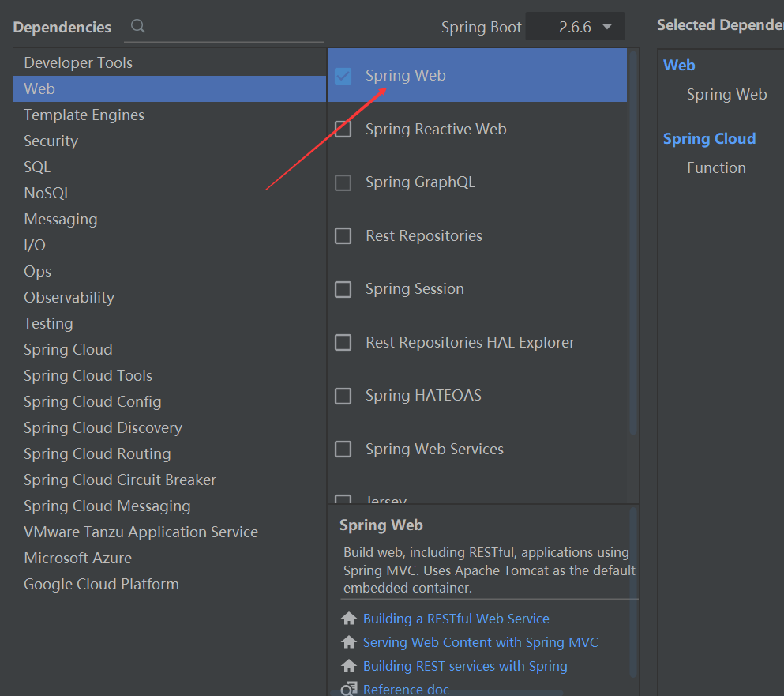The width and height of the screenshot is (784, 696).
Task: Follow the Building REST services with Spring link
Action: (465, 667)
